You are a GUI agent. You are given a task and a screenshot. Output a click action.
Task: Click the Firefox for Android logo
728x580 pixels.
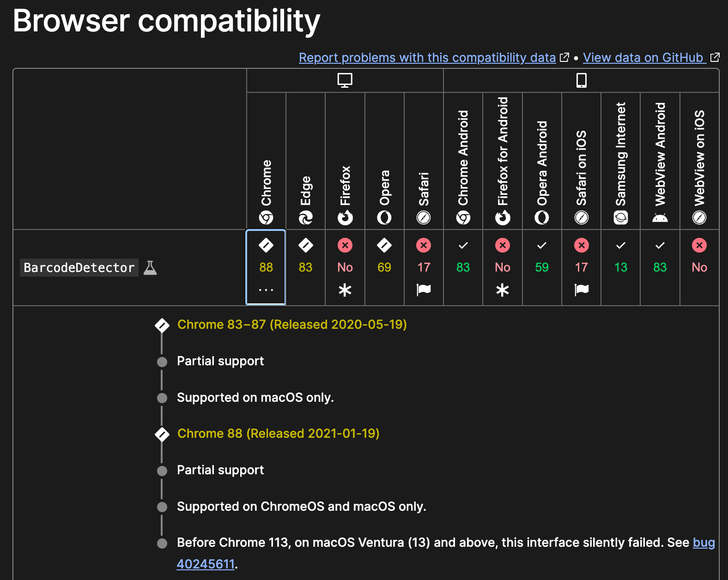[503, 217]
